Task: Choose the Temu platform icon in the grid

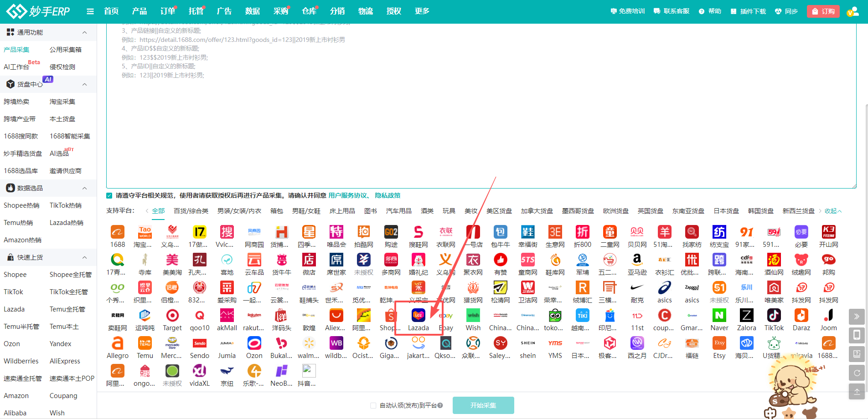Action: coord(145,343)
